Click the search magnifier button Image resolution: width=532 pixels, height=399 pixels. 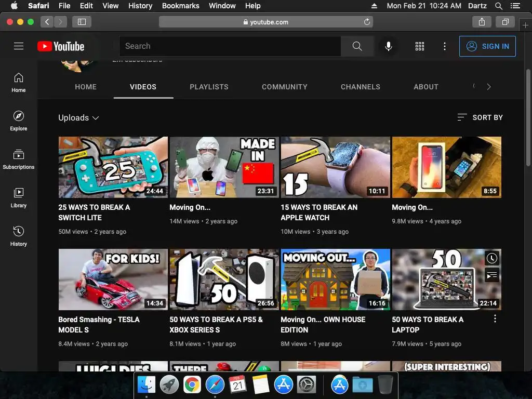click(357, 46)
